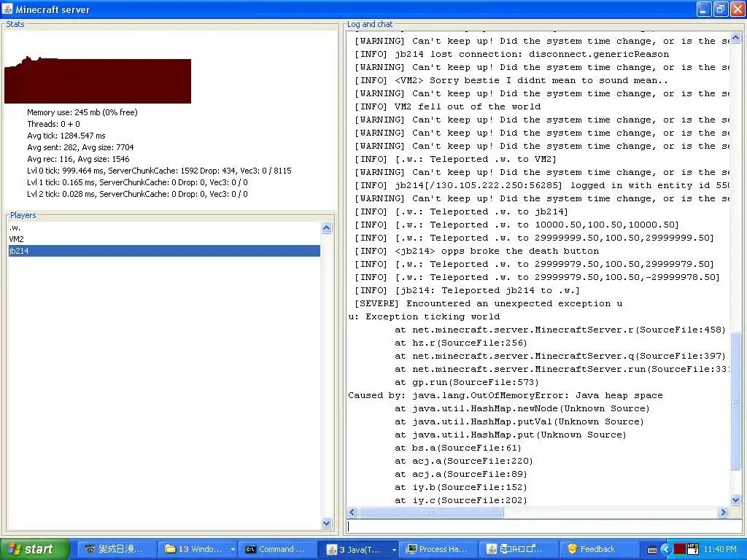The image size is (747, 560).
Task: Click the 'at hz.r(SourceFile:256)' stack line
Action: [461, 343]
